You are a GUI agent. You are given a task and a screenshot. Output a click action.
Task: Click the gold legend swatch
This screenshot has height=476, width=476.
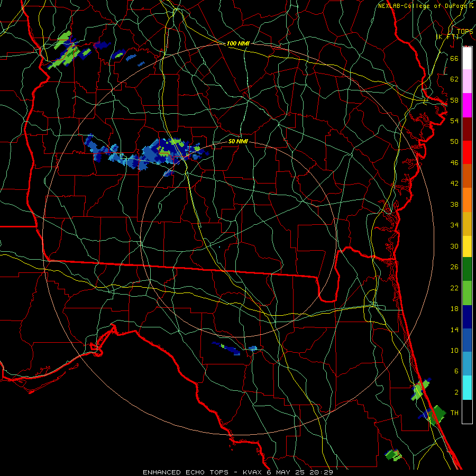(467, 224)
